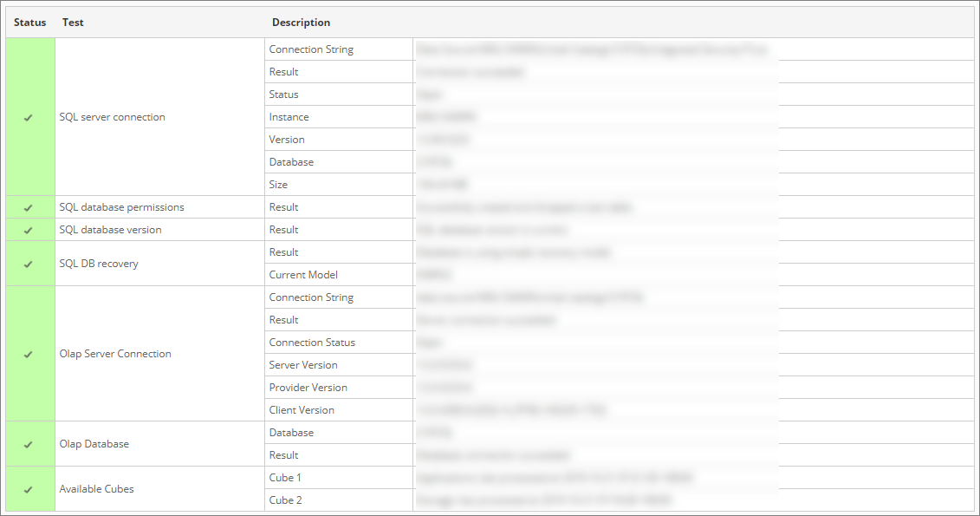
Task: Click the Cube 1 entry under Available Cubes
Action: 282,477
